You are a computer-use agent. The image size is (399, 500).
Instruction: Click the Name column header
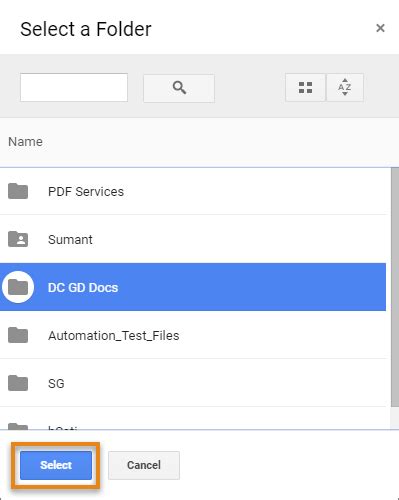[x=25, y=142]
